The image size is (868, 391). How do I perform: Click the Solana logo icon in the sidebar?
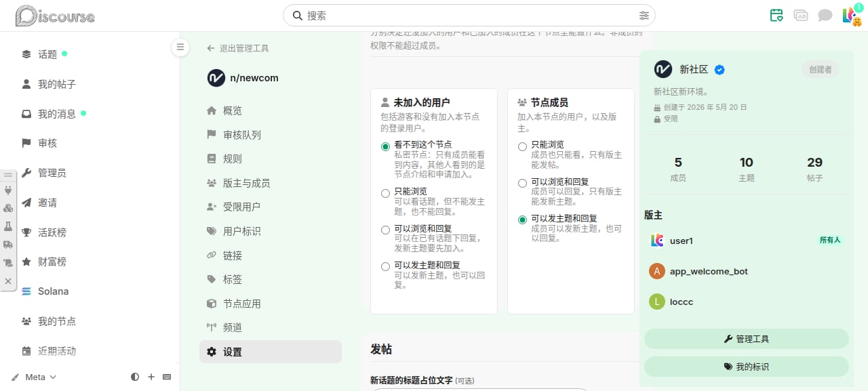pyautogui.click(x=26, y=291)
